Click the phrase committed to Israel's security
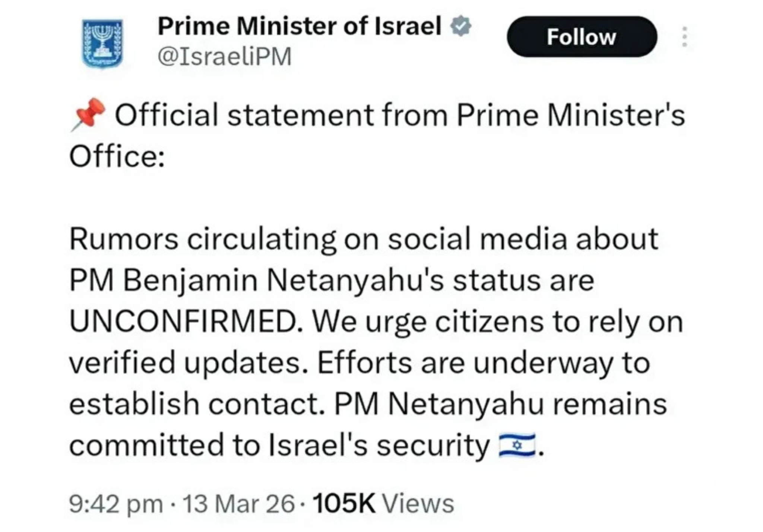This screenshot has width=763, height=532. pos(279,446)
